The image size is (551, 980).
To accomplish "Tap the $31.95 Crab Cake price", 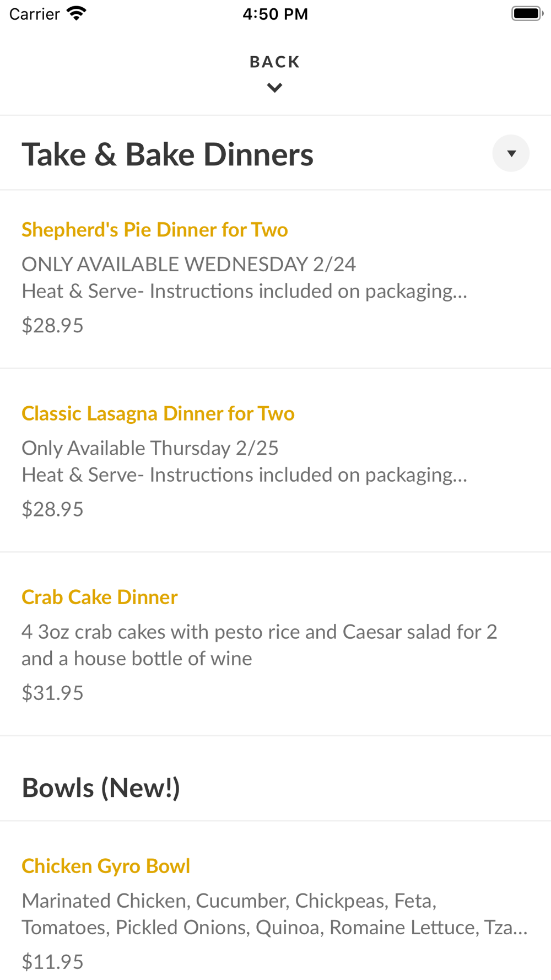I will (53, 693).
